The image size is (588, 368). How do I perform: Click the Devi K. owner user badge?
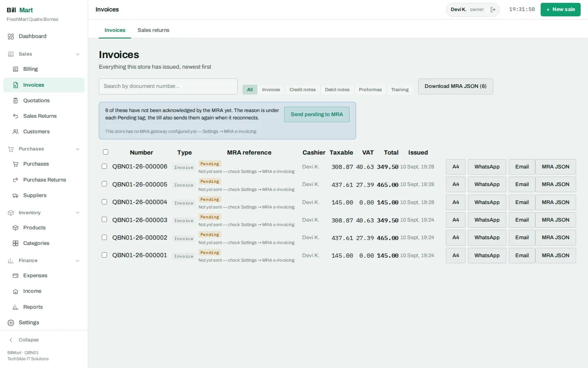tap(472, 9)
